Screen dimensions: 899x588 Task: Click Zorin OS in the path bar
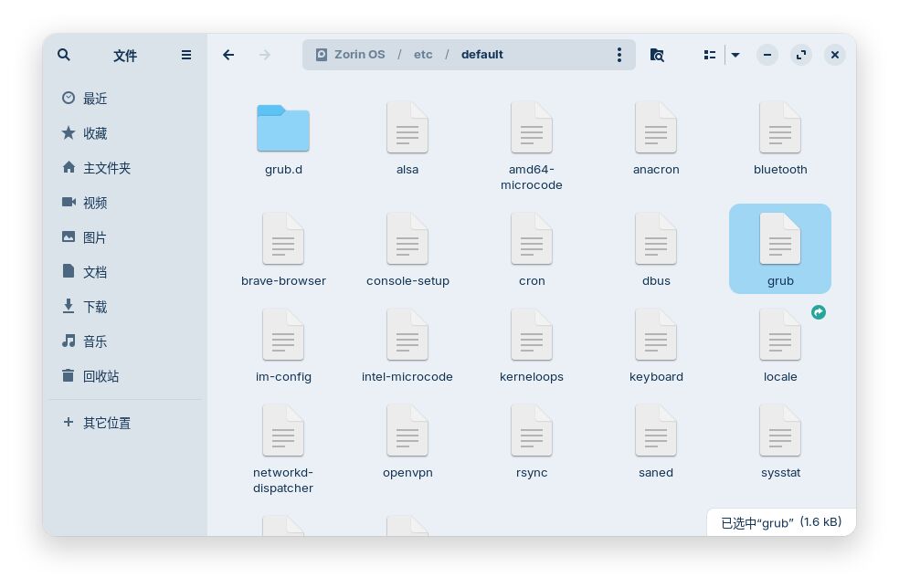click(x=351, y=55)
